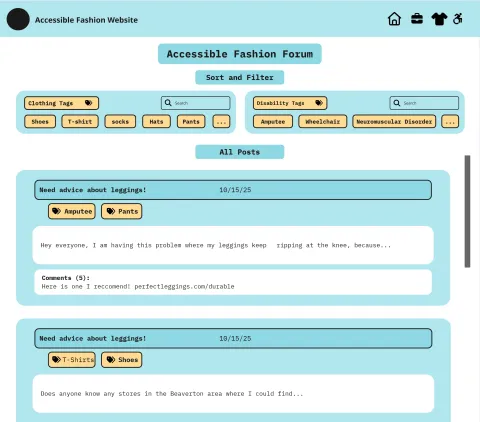Filter by the Hats clothing tag
Image resolution: width=480 pixels, height=422 pixels.
156,122
